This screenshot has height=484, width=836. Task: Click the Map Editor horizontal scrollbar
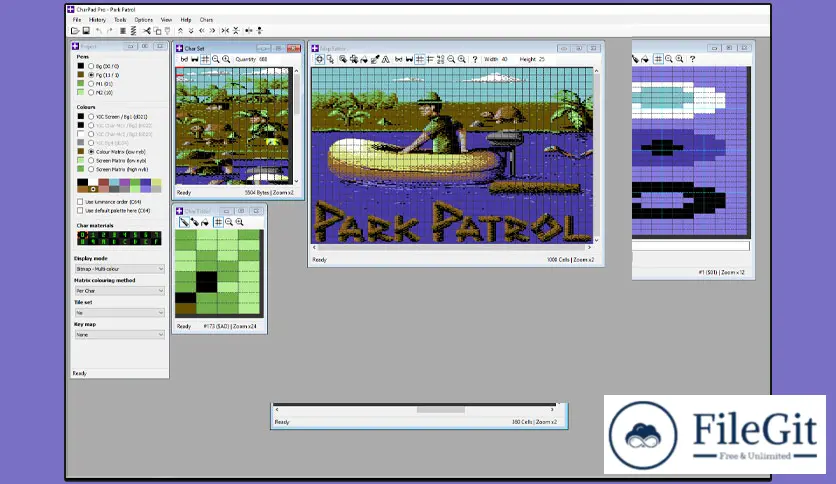(x=452, y=247)
